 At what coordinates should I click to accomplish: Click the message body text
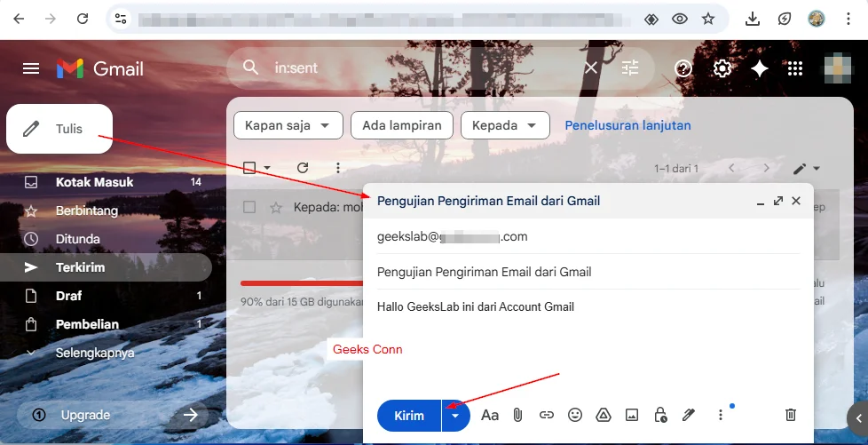click(476, 307)
